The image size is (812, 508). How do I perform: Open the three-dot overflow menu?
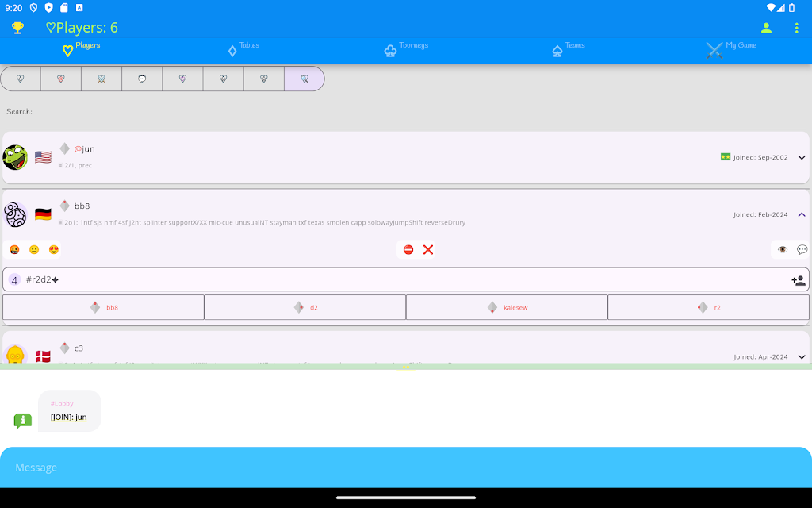click(x=796, y=28)
